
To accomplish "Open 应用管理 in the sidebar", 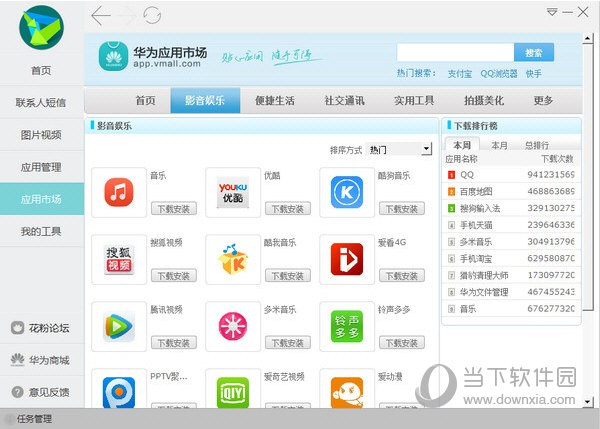I will [41, 167].
